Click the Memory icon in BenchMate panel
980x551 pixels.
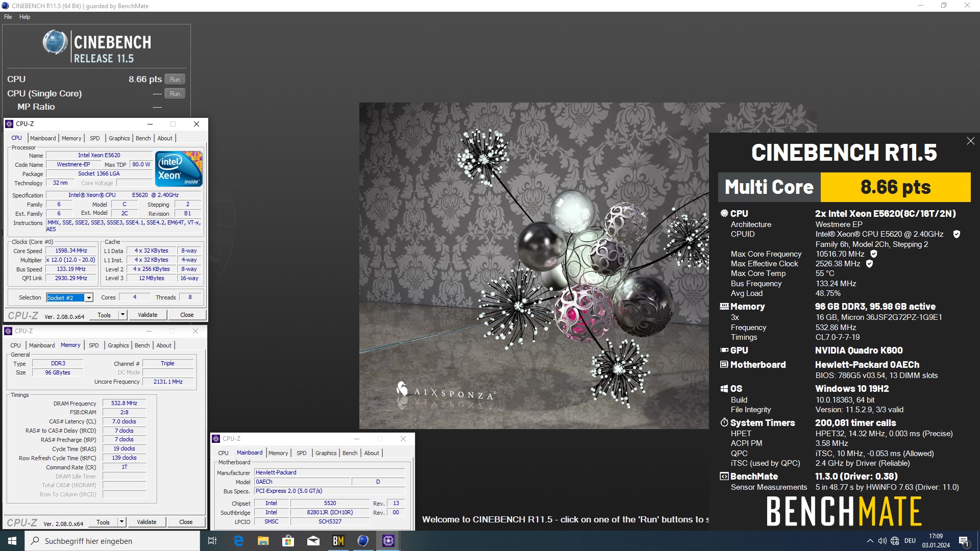(x=724, y=306)
